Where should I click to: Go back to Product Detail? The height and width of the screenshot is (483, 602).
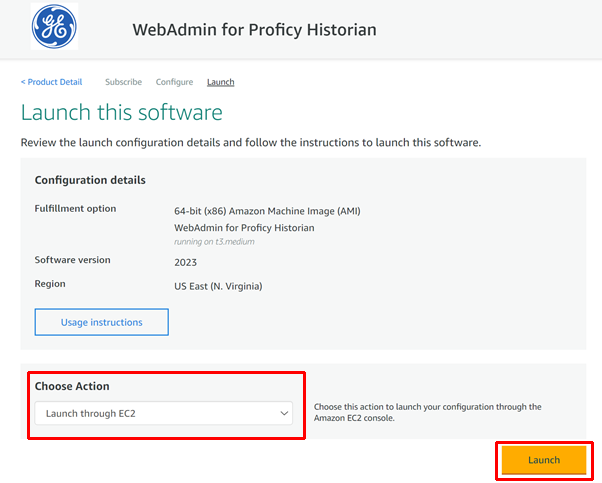(51, 82)
